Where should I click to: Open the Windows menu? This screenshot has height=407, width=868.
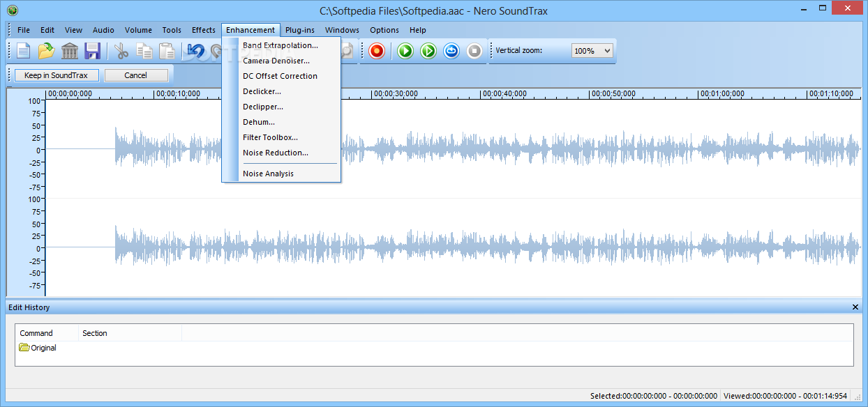click(342, 30)
